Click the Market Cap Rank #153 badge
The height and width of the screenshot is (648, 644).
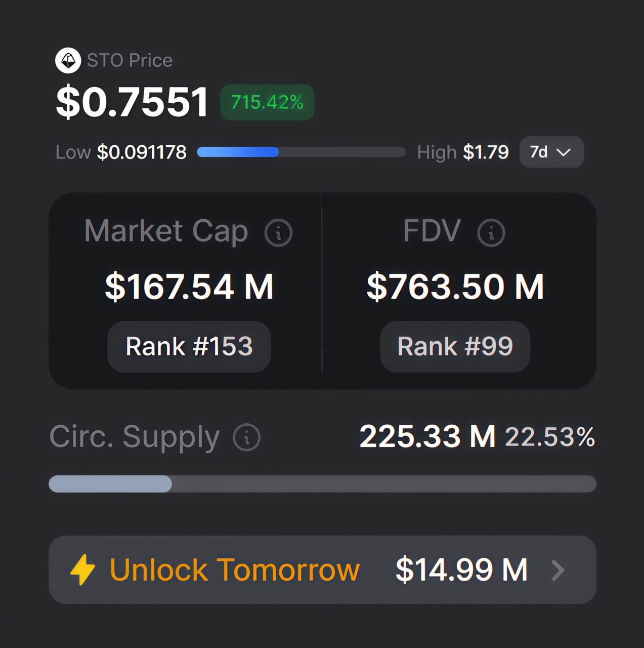pos(189,347)
